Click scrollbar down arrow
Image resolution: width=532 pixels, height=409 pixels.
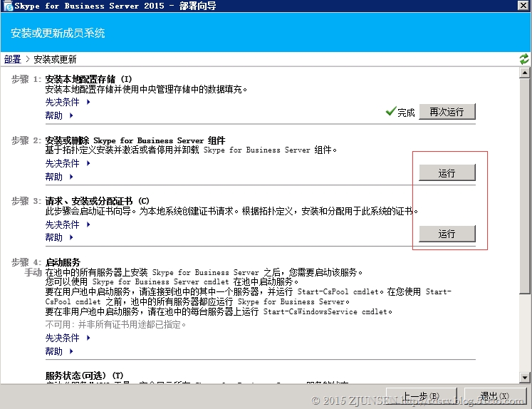pyautogui.click(x=525, y=377)
